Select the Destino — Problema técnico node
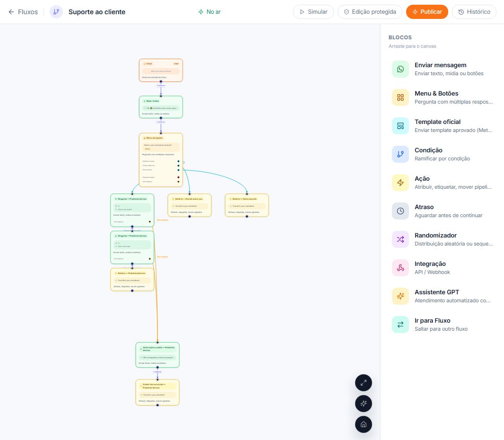The width and height of the screenshot is (504, 440). coord(132,280)
